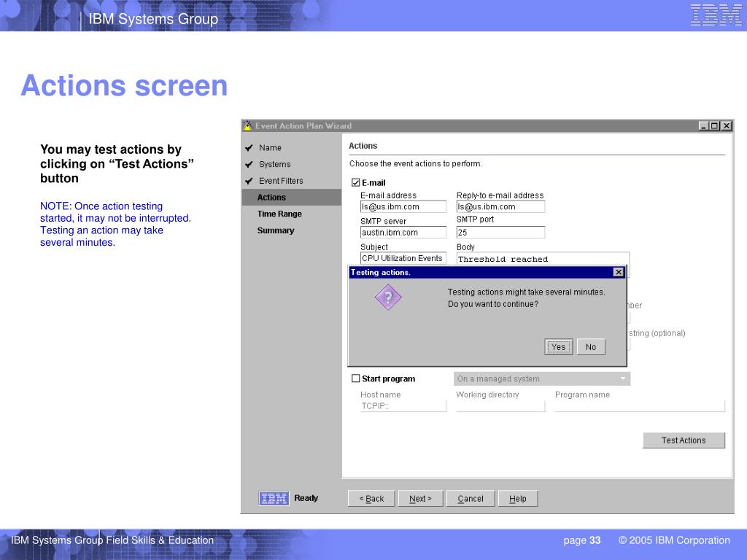Image resolution: width=747 pixels, height=560 pixels.
Task: Click the checkmark beside Name
Action: point(249,147)
